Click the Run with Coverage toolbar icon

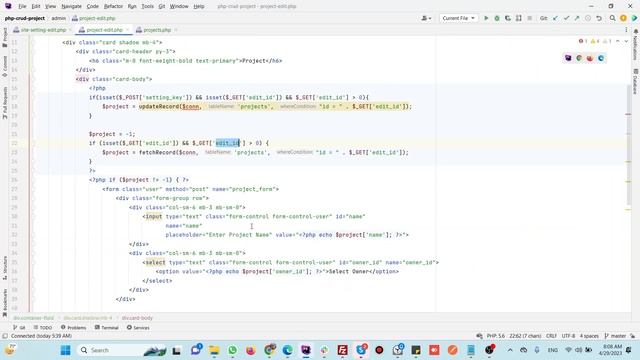[x=508, y=18]
